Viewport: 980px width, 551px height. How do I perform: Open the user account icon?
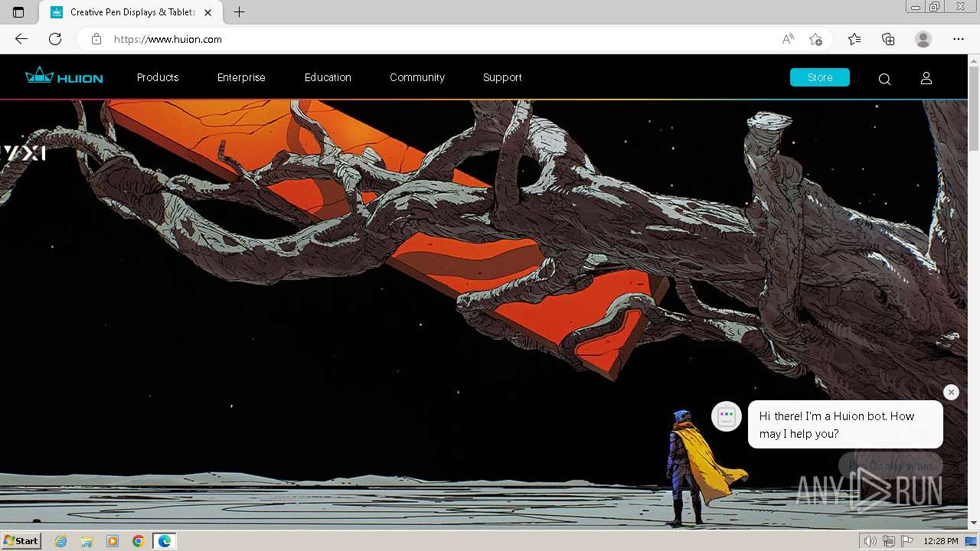tap(926, 78)
